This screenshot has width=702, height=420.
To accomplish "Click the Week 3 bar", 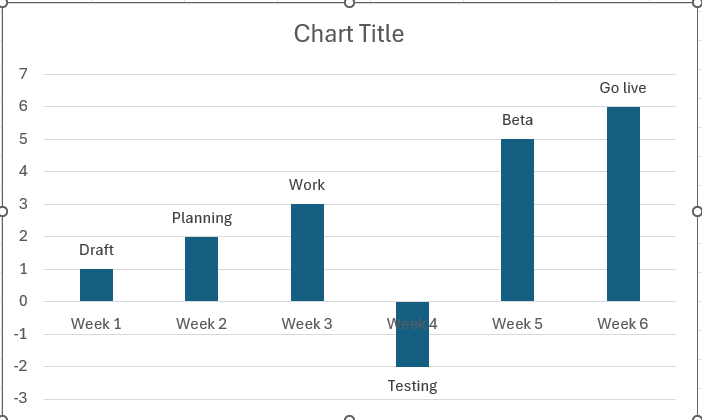I will [307, 252].
